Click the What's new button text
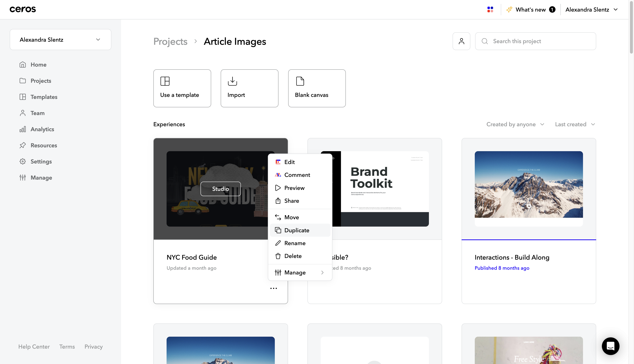Screen dimensions: 634x364 (531, 10)
